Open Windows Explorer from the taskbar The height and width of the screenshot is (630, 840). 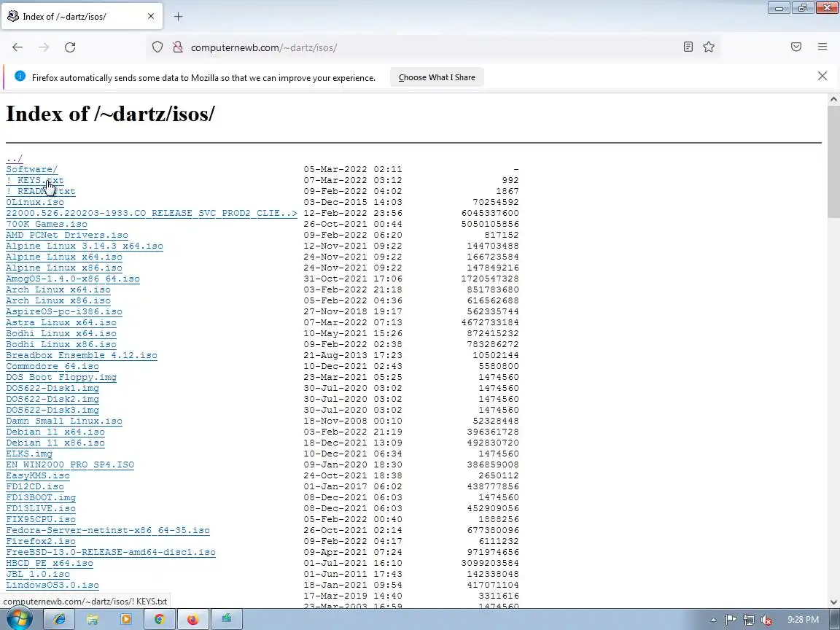[x=93, y=619]
